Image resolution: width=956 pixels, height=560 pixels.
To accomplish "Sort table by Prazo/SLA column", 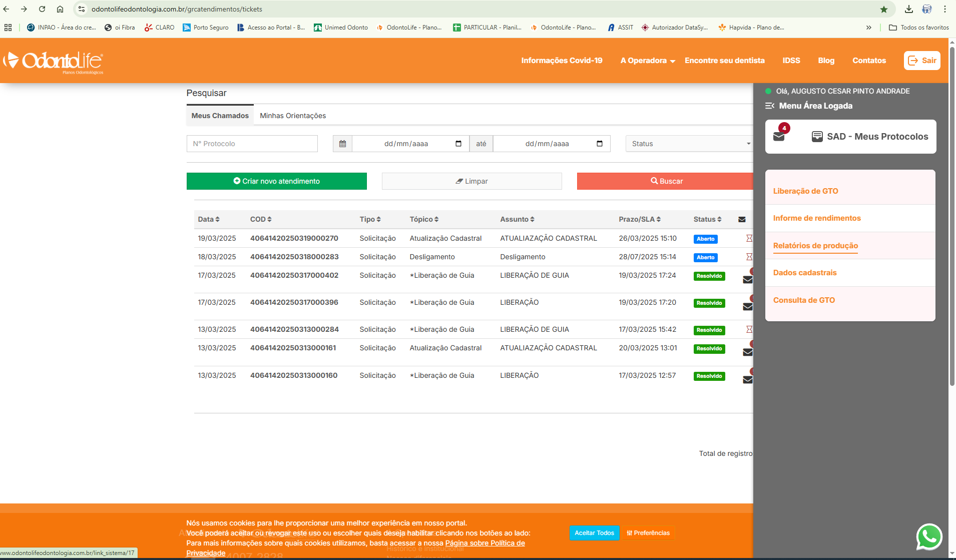I will click(640, 219).
